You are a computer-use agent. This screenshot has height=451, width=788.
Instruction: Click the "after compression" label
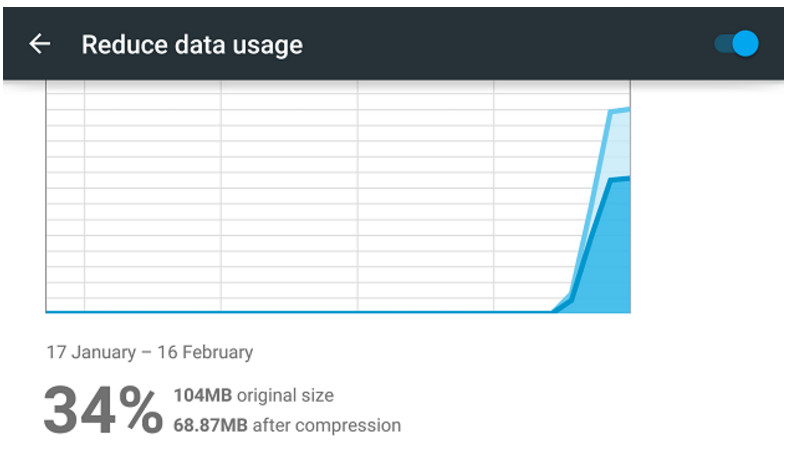[x=326, y=425]
